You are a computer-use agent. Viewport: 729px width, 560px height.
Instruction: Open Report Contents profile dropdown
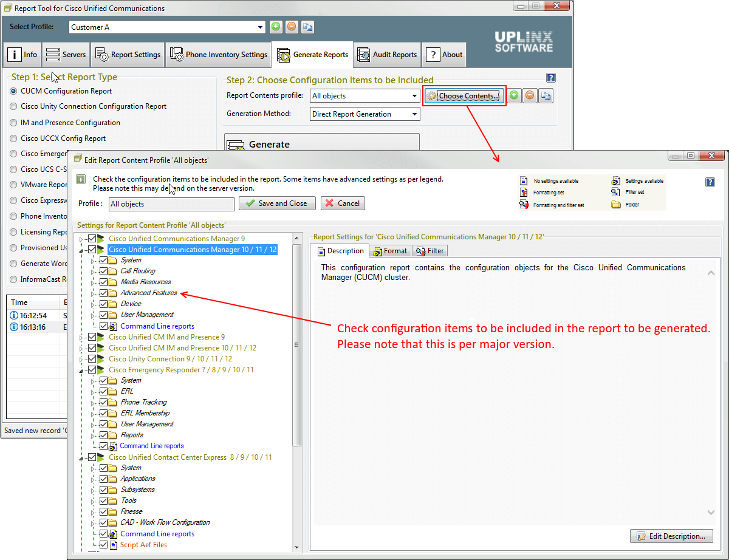pyautogui.click(x=415, y=95)
